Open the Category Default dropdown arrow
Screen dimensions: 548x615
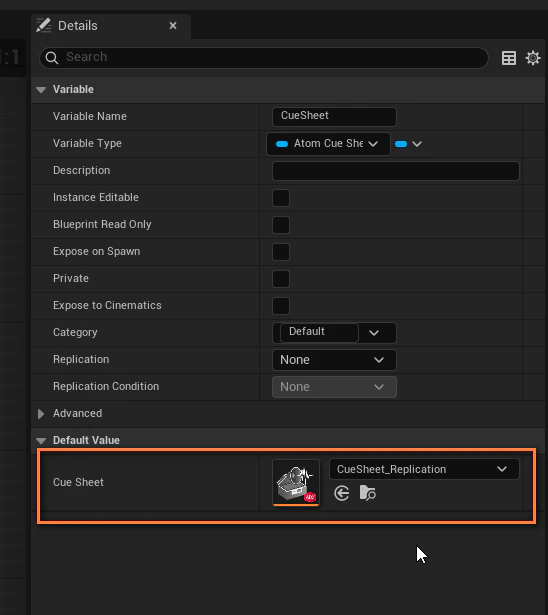tap(374, 333)
